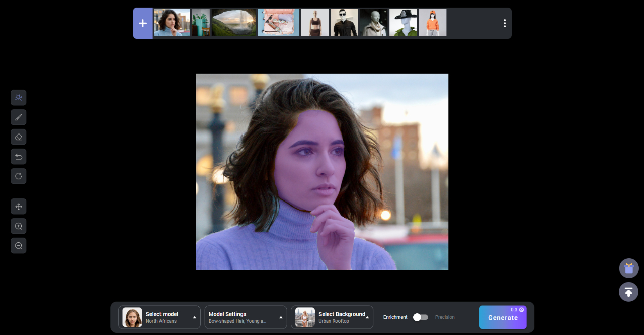Click the plus button to add image
The image size is (644, 335).
[x=142, y=23]
